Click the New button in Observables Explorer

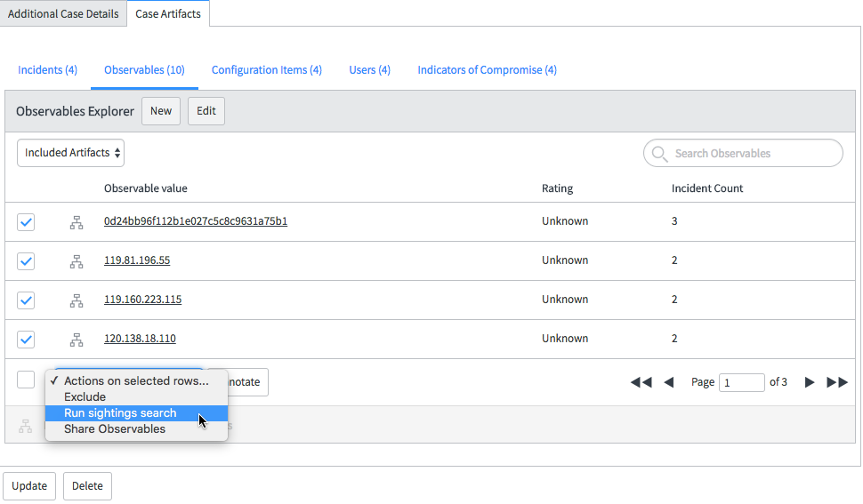point(161,111)
